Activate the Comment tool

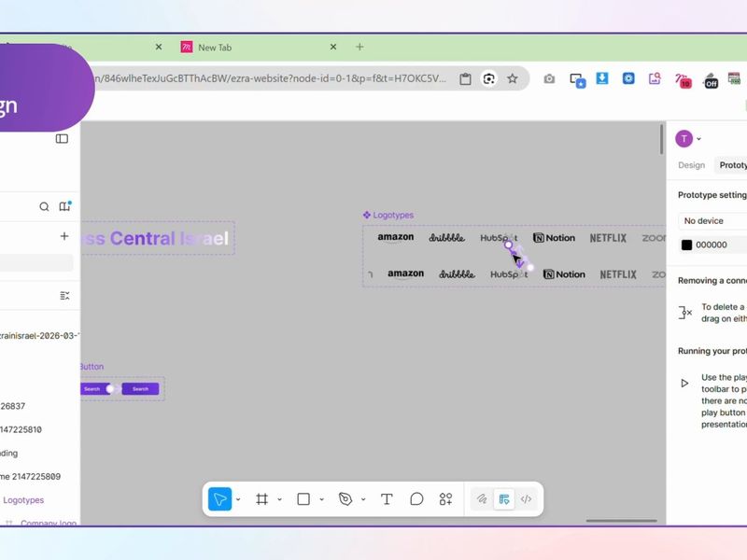416,499
